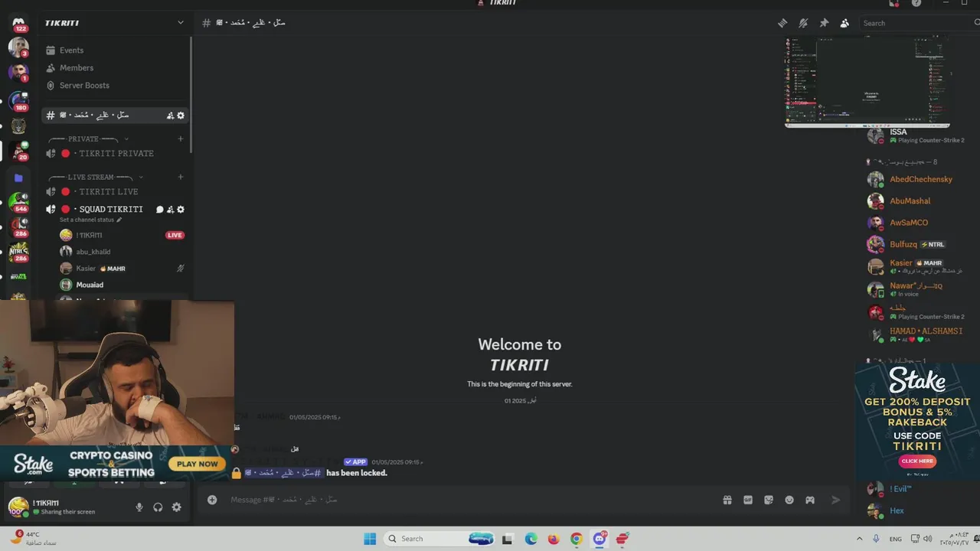
Task: Deafen with the headphones icon
Action: tap(158, 507)
